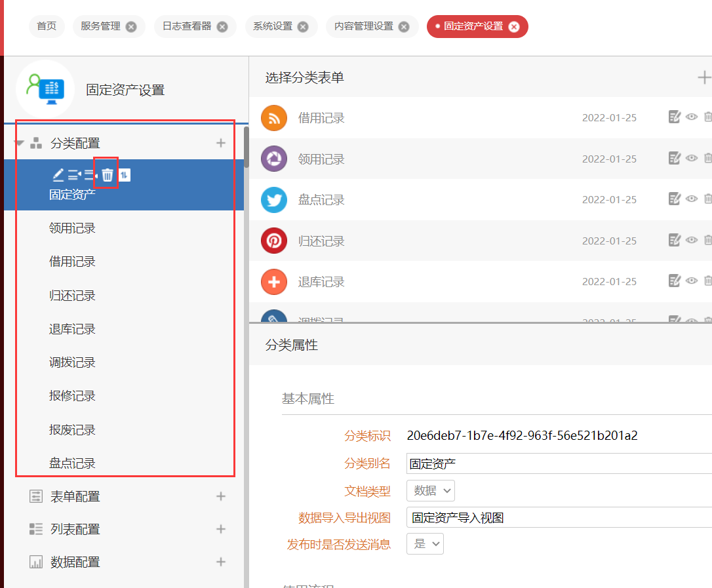Open the 发布时是否发送消息 dropdown
Screen dimensions: 712x588
425,543
